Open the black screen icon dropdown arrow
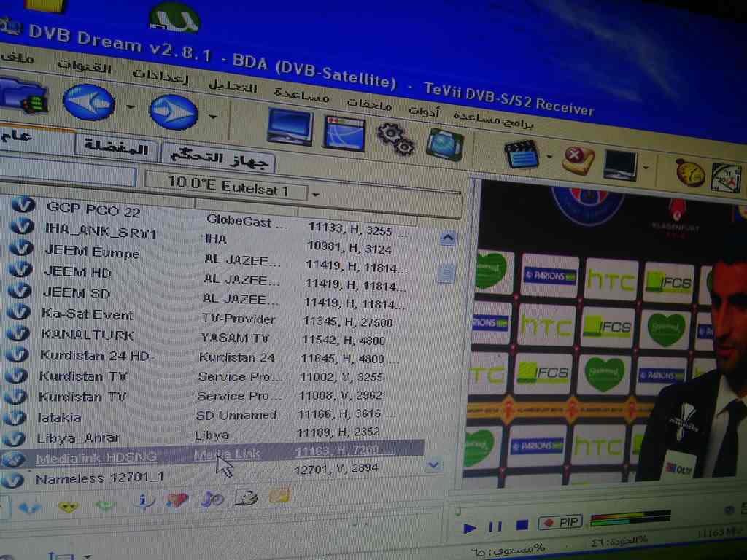The height and width of the screenshot is (560, 747). click(646, 168)
